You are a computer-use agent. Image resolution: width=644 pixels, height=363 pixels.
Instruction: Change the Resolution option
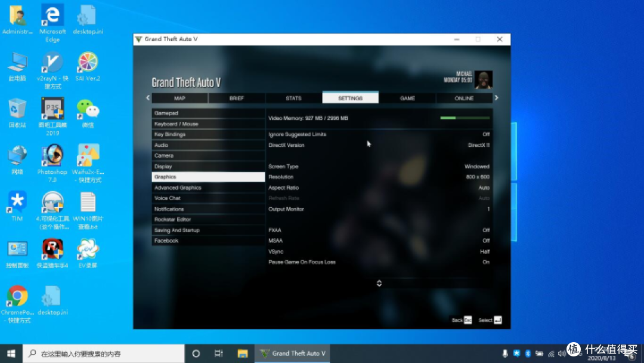379,177
